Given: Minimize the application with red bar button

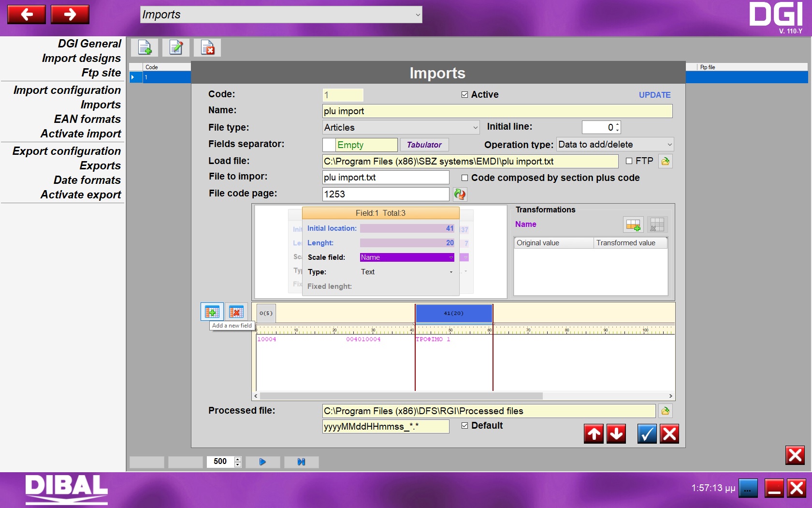Looking at the screenshot, I should coord(774,488).
